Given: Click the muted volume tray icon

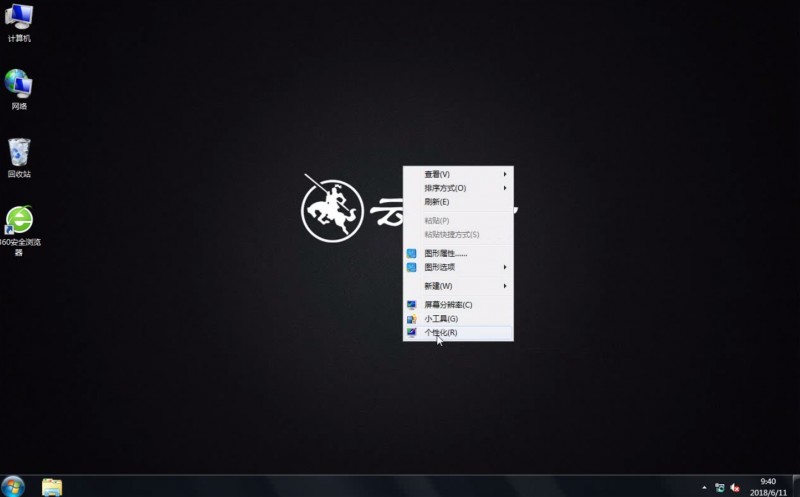Looking at the screenshot, I should coord(735,488).
